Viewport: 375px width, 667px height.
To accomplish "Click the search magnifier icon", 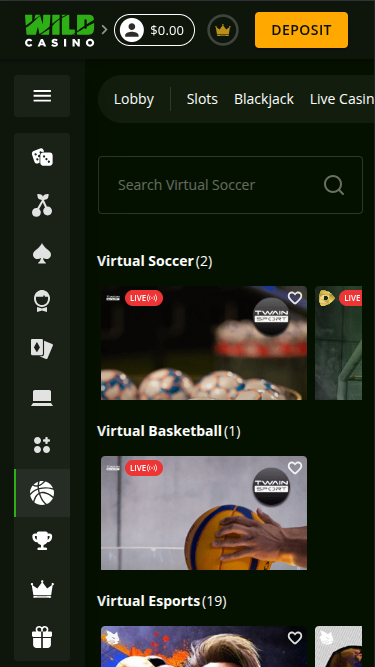I will (334, 185).
